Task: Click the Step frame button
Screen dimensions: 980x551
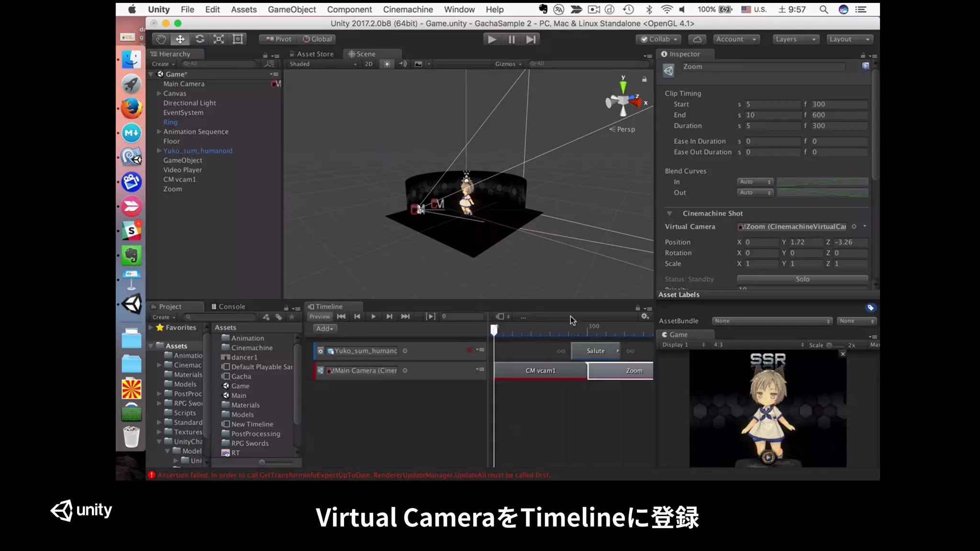Action: [x=531, y=39]
